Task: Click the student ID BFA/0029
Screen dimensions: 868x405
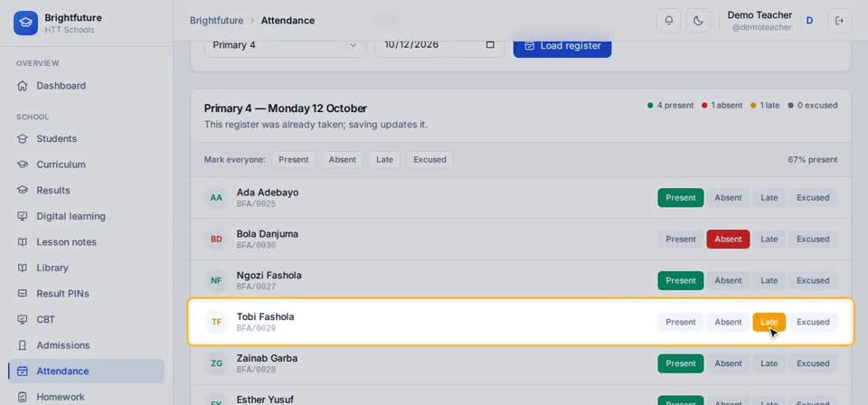Action: [x=256, y=329]
